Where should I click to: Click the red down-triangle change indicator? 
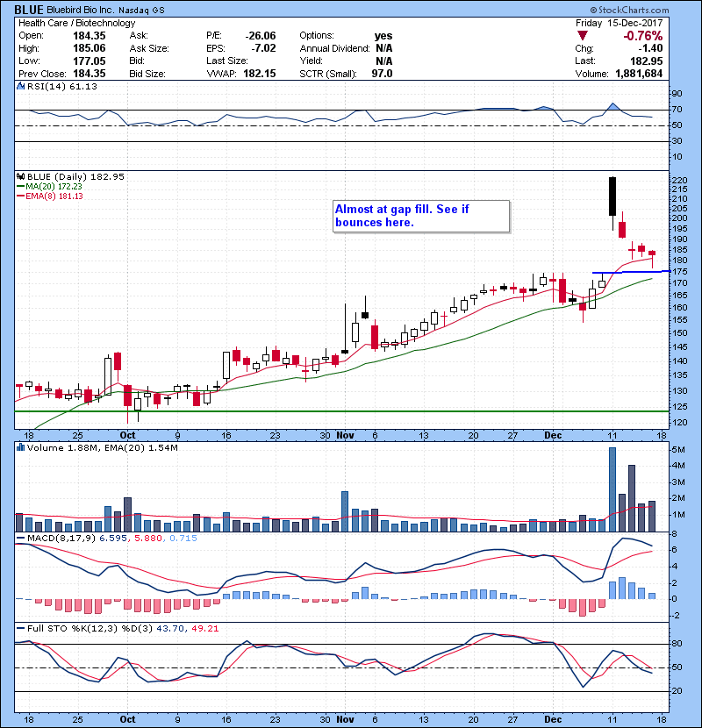[582, 36]
